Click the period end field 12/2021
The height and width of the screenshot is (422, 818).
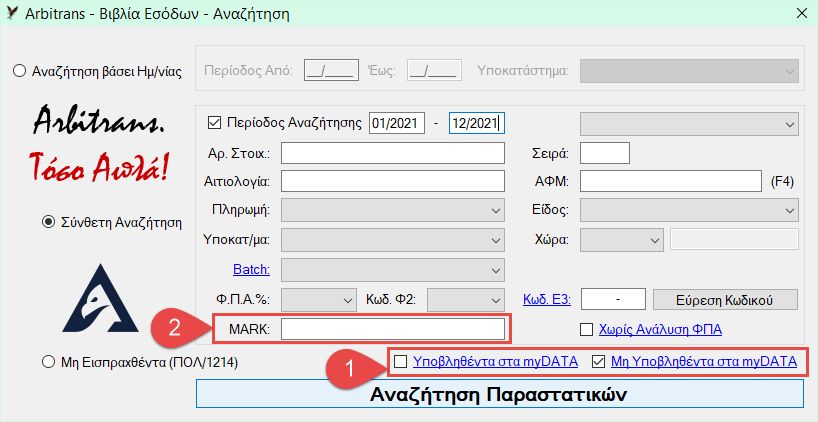(x=477, y=123)
